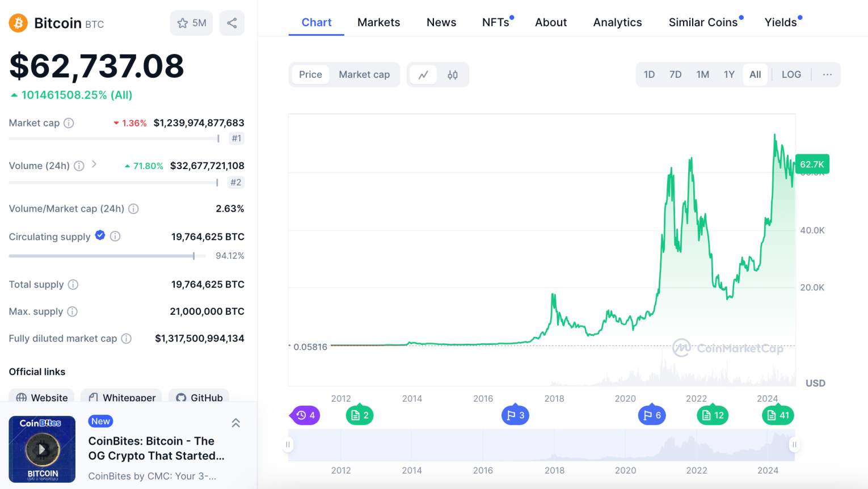Image resolution: width=868 pixels, height=489 pixels.
Task: Open the NFTs tab
Action: point(496,23)
